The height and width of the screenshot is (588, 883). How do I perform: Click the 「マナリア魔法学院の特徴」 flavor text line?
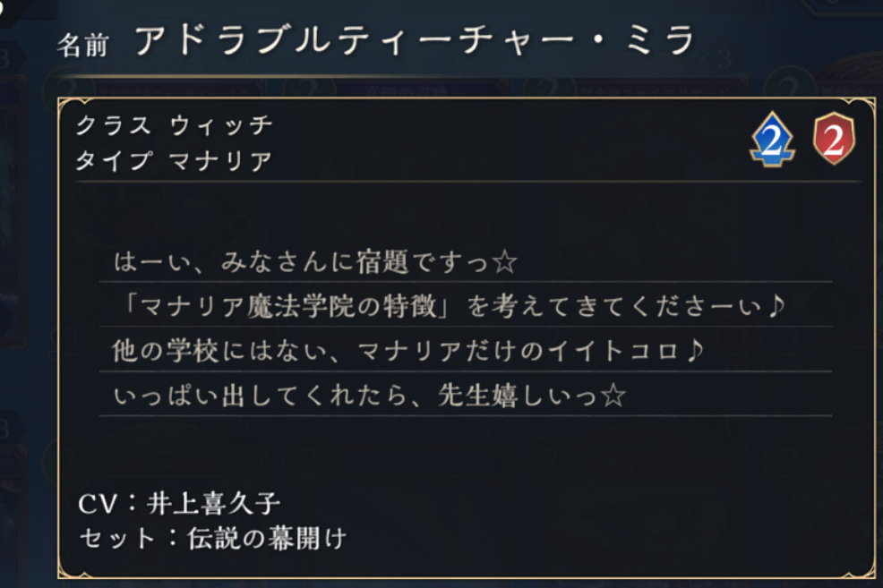(454, 307)
